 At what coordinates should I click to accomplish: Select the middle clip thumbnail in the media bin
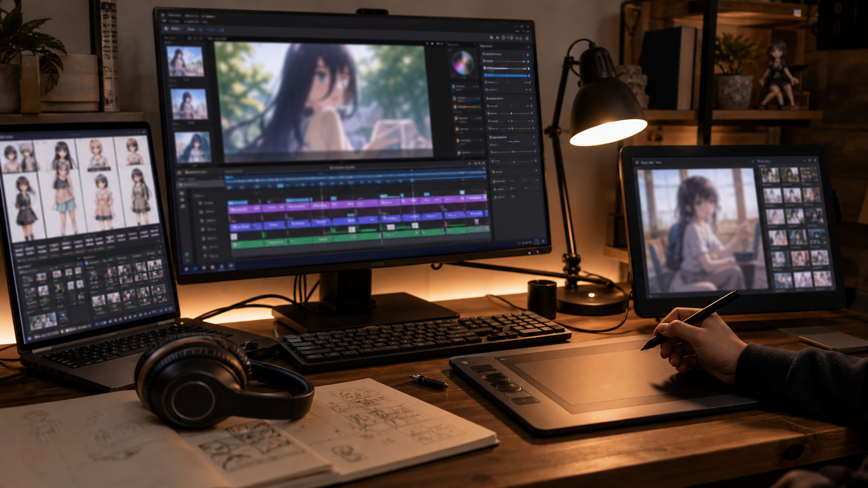coord(189,104)
